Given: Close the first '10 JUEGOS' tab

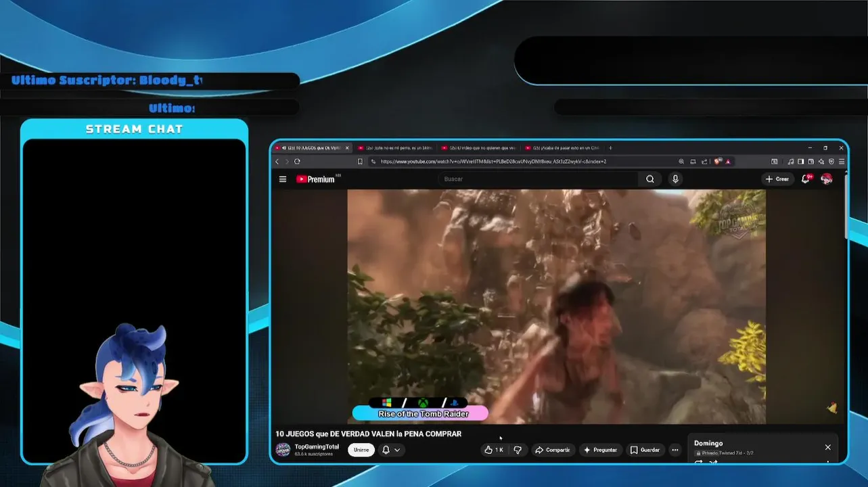Looking at the screenshot, I should [x=348, y=147].
